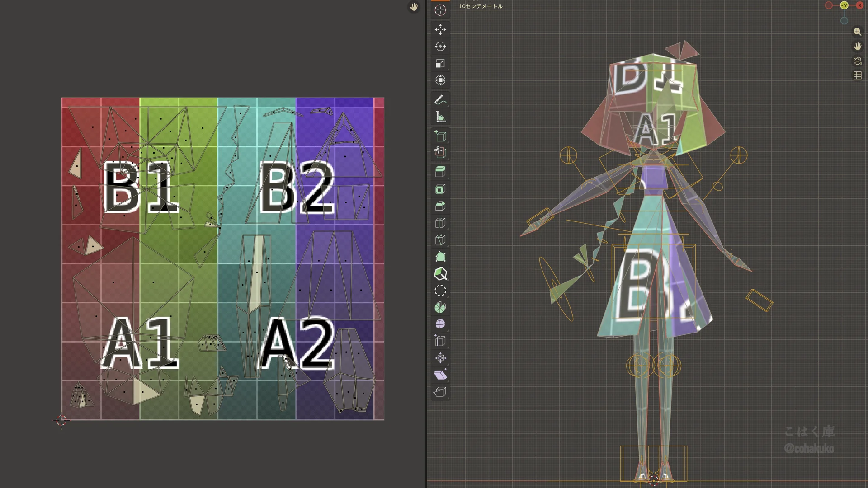Select the Rip Region tool
The width and height of the screenshot is (868, 488).
[440, 392]
